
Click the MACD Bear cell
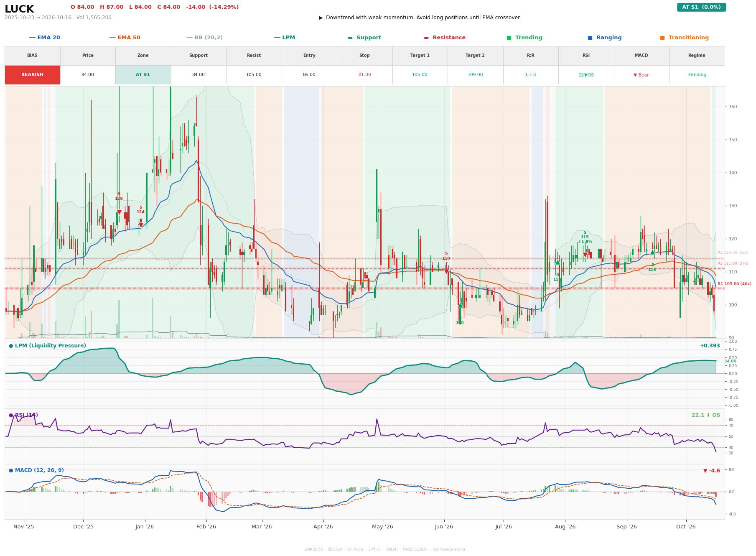coord(641,75)
